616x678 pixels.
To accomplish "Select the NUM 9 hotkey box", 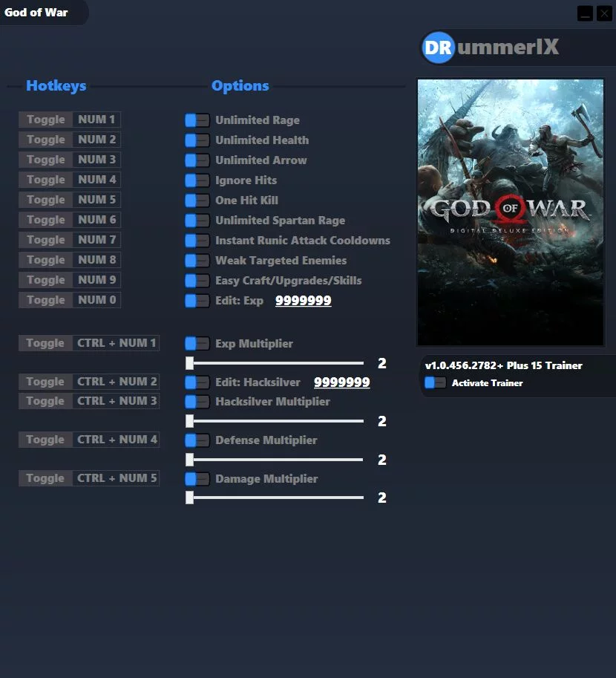I will tap(96, 280).
